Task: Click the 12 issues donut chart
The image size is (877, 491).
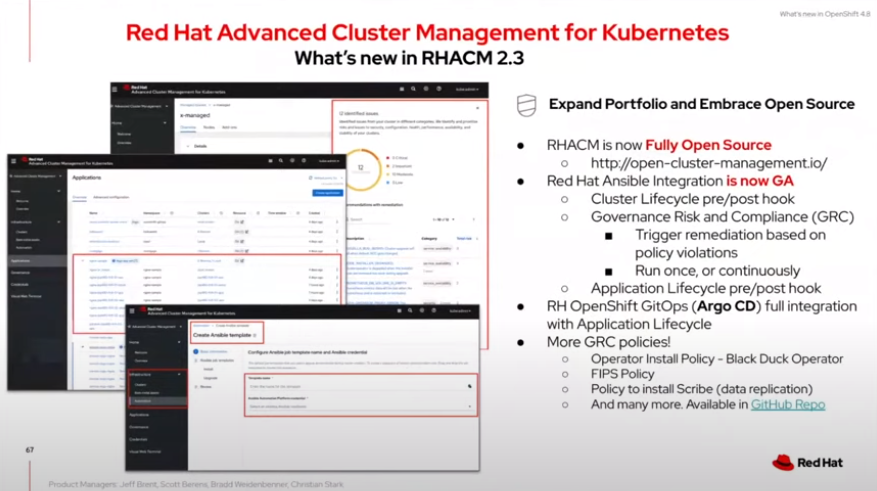Action: [361, 168]
